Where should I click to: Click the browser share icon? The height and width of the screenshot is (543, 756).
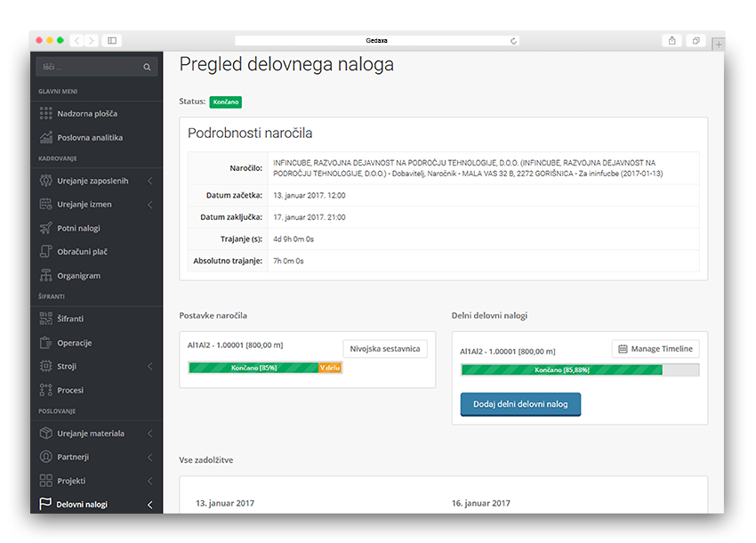pos(672,41)
